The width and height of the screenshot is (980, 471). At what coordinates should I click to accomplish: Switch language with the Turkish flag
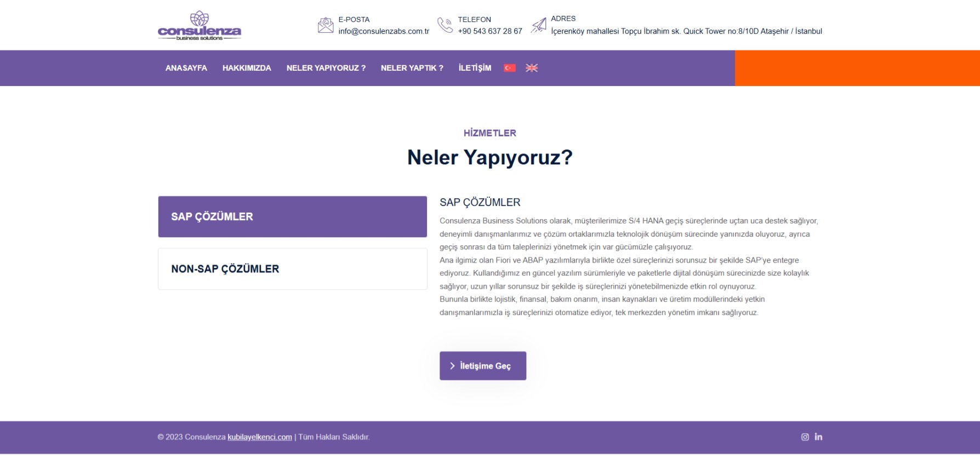[510, 68]
